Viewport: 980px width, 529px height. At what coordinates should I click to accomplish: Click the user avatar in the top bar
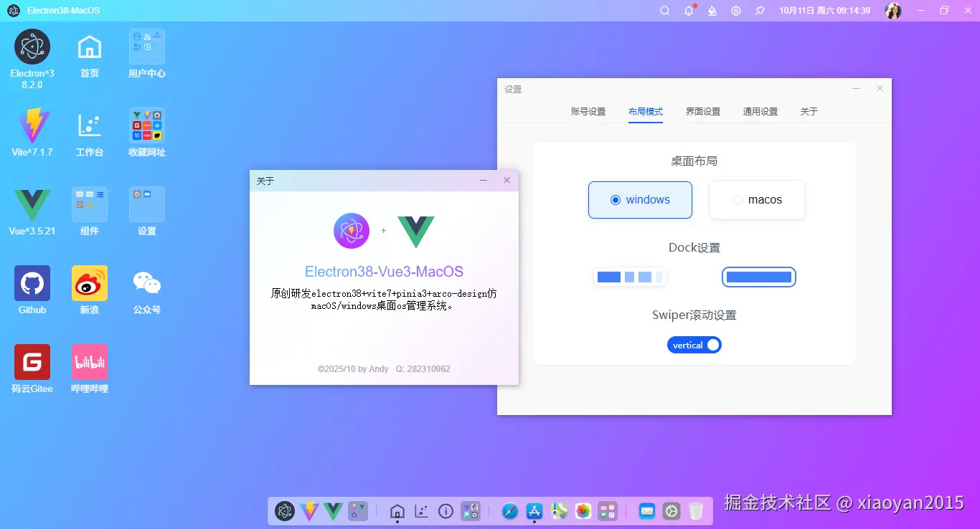[x=893, y=10]
